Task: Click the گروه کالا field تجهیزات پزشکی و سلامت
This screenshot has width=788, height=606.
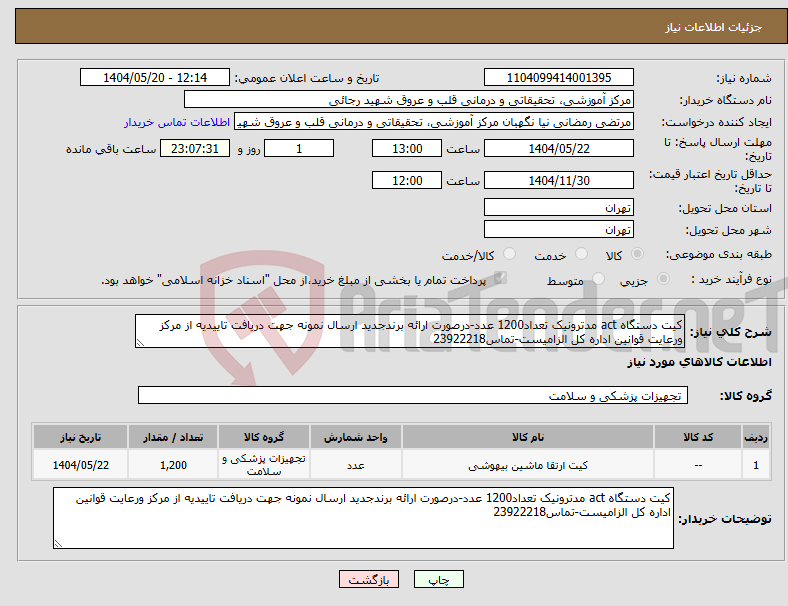Action: (x=413, y=395)
